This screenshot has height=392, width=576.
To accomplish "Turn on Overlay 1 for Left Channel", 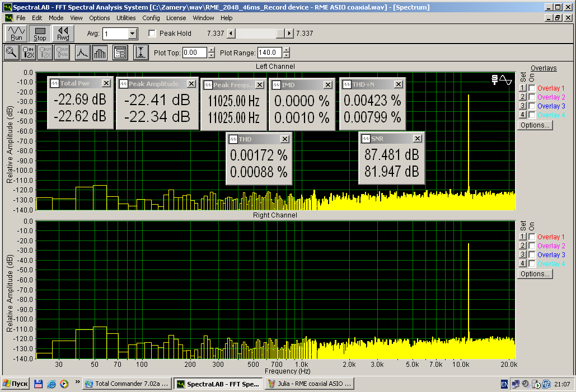I will coord(532,88).
